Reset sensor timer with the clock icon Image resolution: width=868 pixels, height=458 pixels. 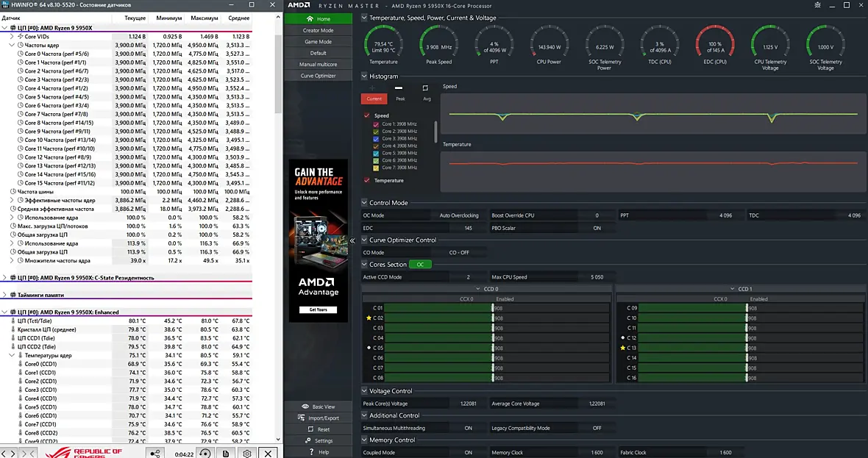(x=204, y=453)
